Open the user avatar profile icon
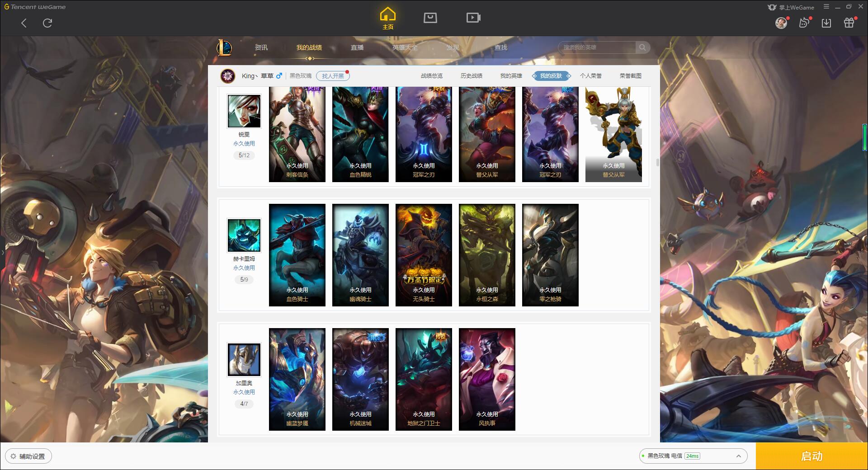Viewport: 868px width, 470px height. (781, 23)
